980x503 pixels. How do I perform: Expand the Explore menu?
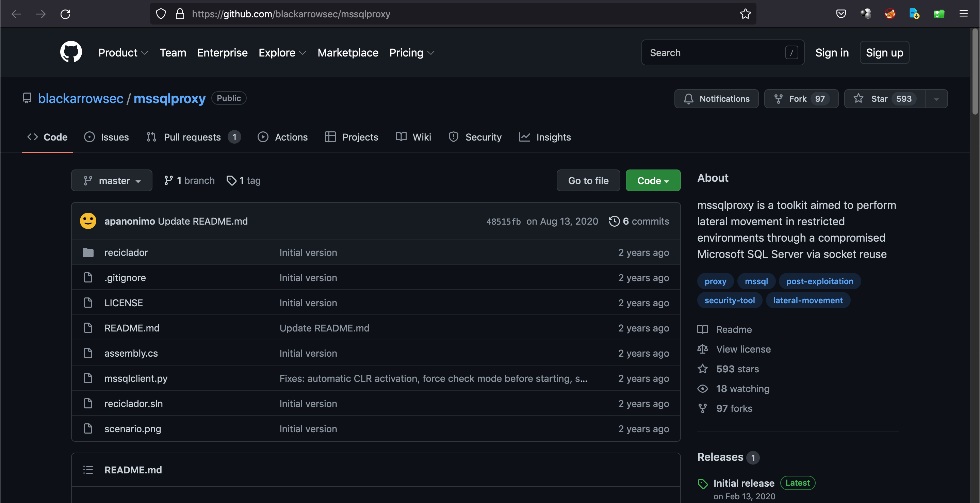point(283,52)
